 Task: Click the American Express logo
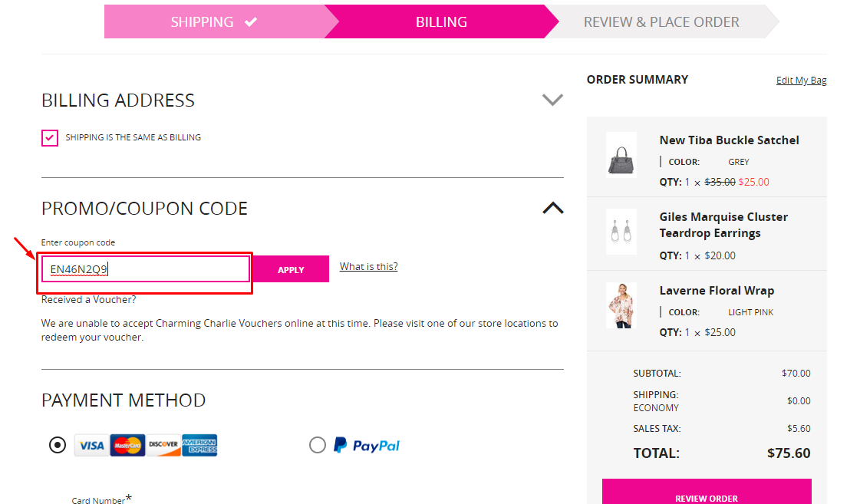(199, 446)
